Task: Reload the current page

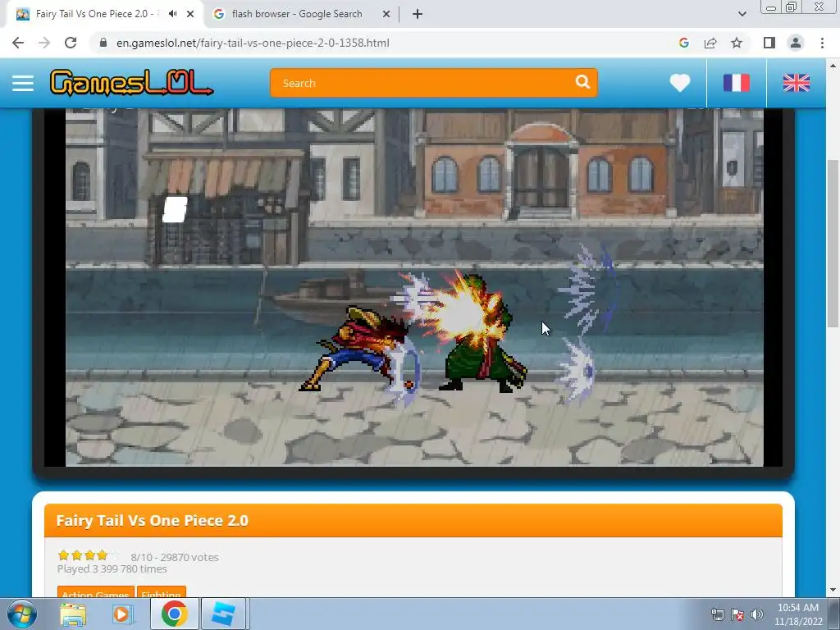Action: point(71,43)
